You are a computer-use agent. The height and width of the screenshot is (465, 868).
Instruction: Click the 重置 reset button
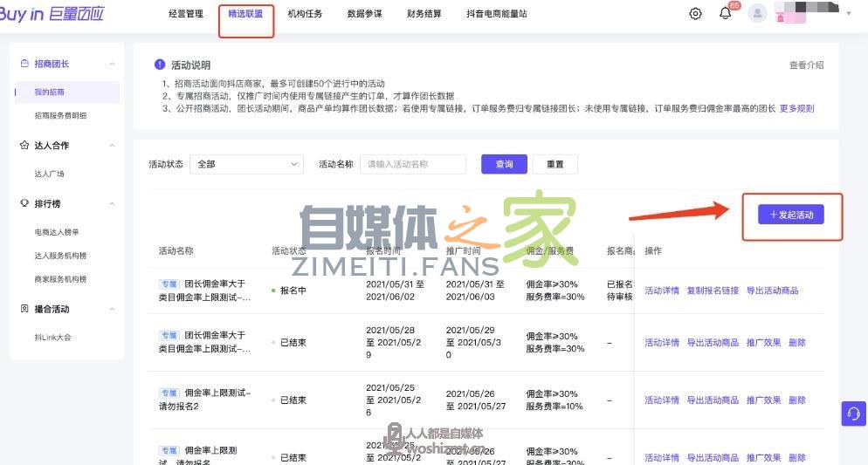click(555, 164)
